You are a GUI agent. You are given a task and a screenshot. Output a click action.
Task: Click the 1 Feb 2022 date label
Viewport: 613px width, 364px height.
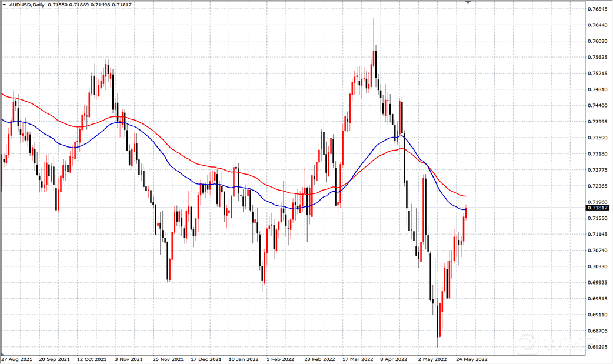coord(280,358)
